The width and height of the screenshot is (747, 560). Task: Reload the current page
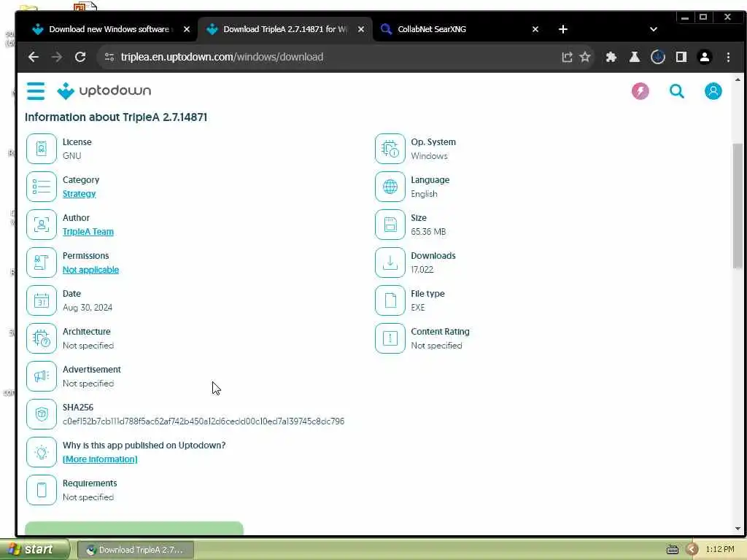click(x=80, y=57)
